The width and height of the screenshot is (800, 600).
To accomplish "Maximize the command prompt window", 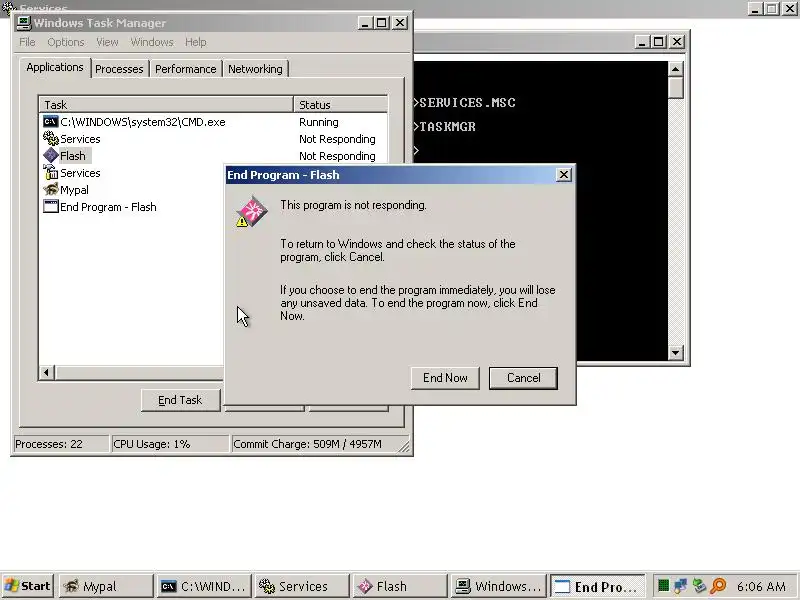I will click(659, 42).
